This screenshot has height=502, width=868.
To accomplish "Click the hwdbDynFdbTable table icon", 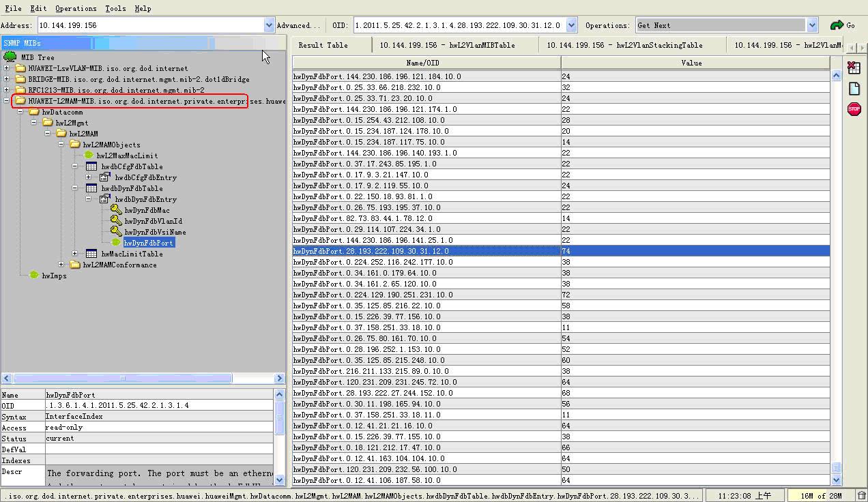I will (91, 188).
